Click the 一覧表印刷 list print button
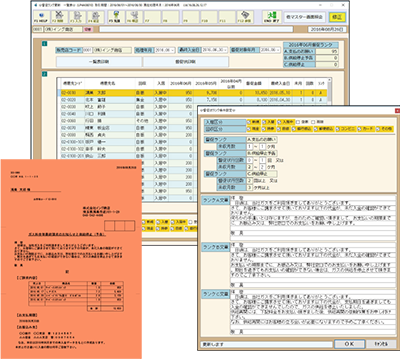The image size is (400, 360). click(x=99, y=62)
